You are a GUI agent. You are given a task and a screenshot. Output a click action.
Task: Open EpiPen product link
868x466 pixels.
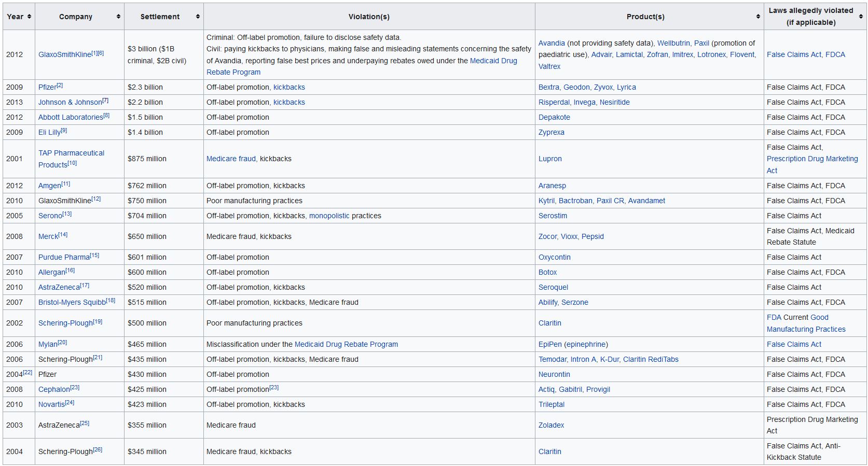point(550,344)
